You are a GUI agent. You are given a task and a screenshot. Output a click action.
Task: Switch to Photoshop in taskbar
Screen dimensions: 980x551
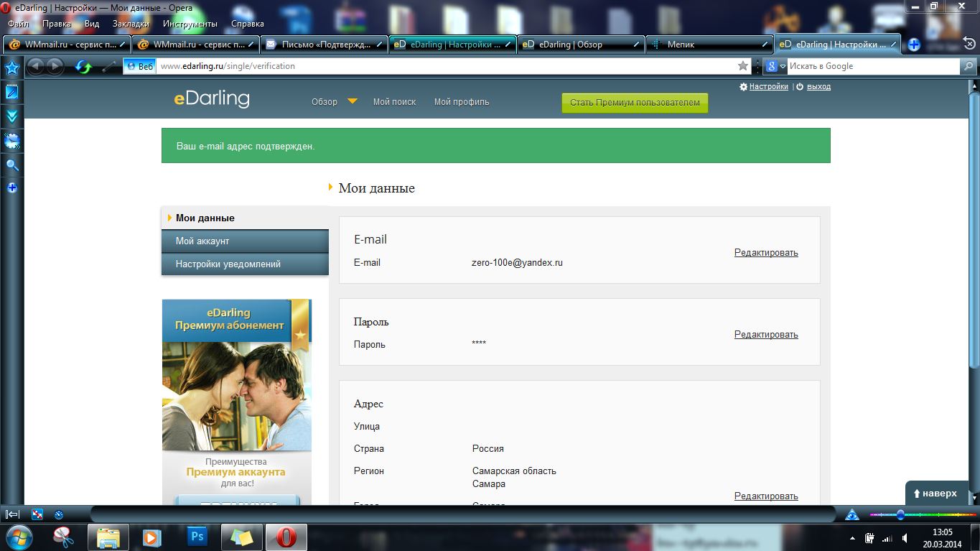(197, 537)
